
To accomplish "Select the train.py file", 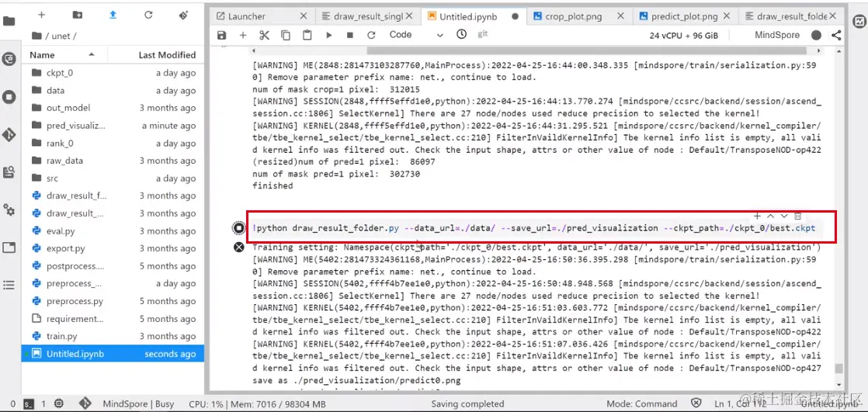I will click(113, 336).
